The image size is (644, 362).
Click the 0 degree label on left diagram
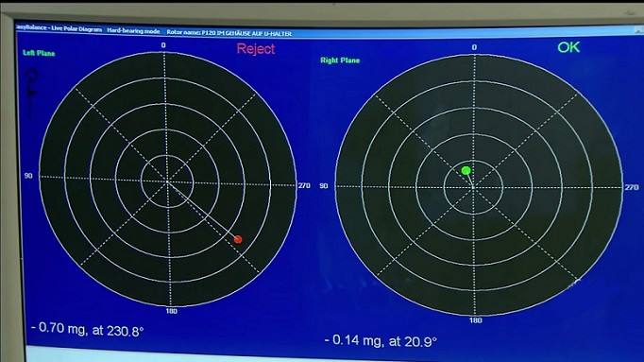coord(163,45)
